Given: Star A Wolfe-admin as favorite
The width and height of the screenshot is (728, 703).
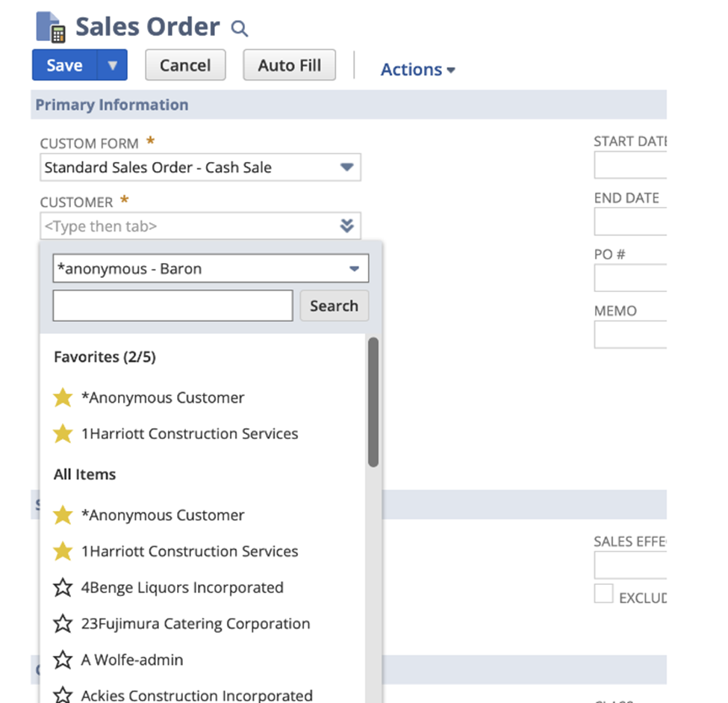Looking at the screenshot, I should point(63,660).
